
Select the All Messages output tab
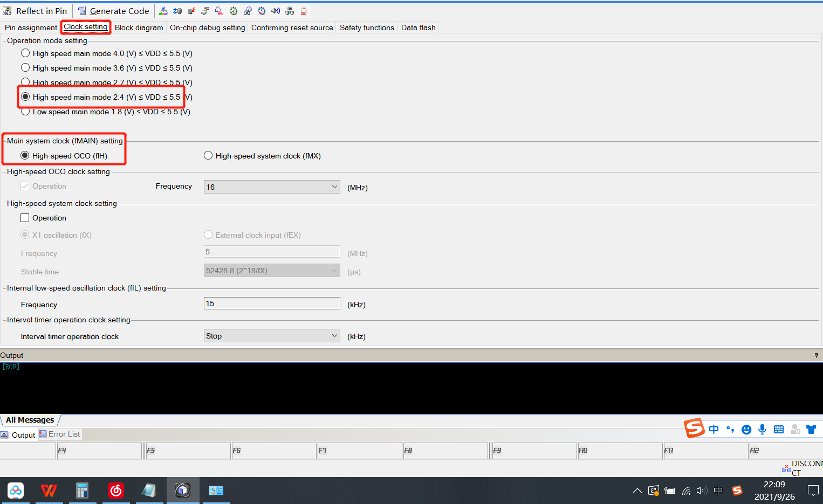point(30,420)
